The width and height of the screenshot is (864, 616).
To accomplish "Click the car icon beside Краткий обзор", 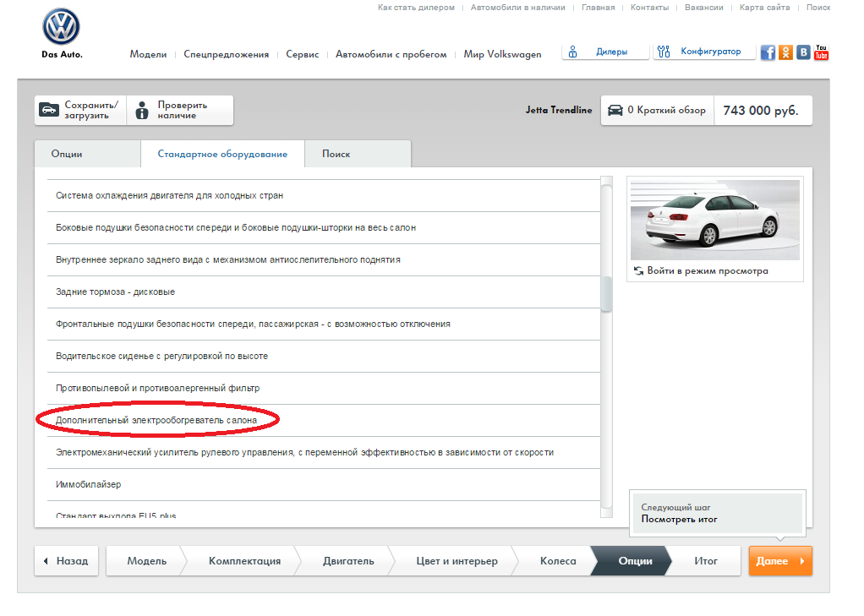I will pos(615,110).
